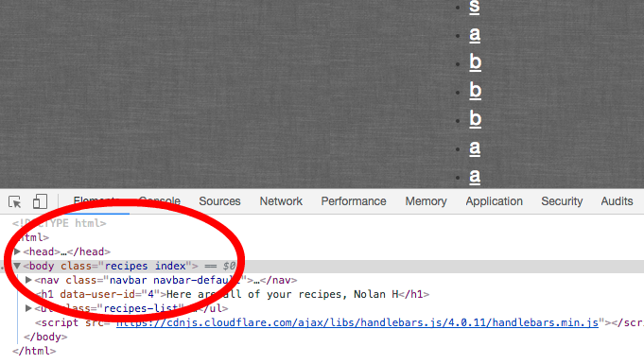Activate the inspect element picker icon
644x364 pixels.
[15, 201]
